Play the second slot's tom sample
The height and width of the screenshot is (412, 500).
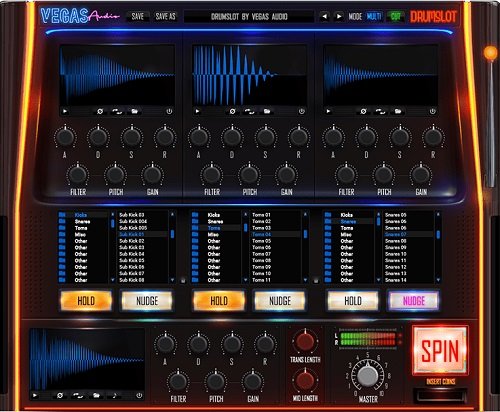(198, 111)
